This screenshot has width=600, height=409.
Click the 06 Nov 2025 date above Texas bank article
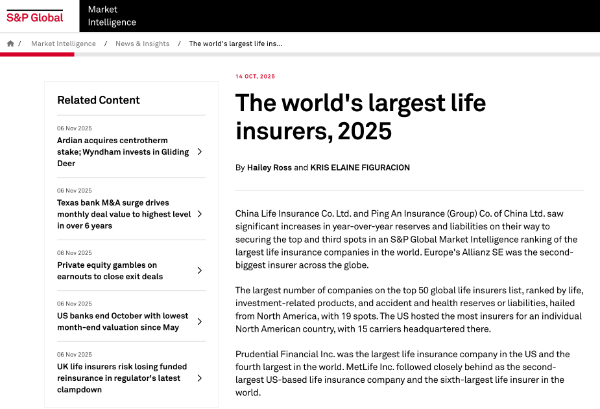[75, 191]
